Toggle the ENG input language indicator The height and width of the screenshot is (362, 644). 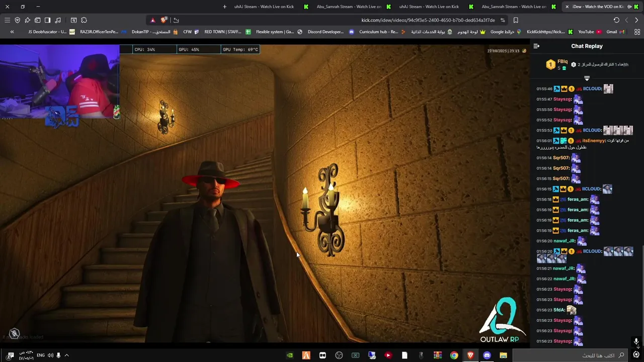pos(41,355)
